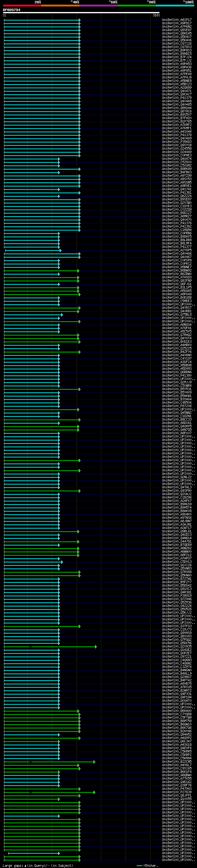This screenshot has height=868, width=197.
Task: Select hit label UniRef100_Q8IFN9
Action: pos(177,281)
